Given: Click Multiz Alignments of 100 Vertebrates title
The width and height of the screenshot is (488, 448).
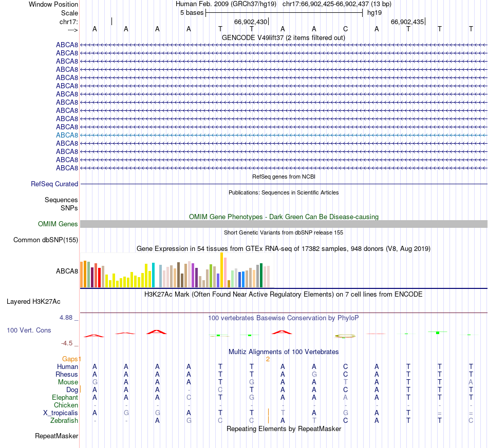Looking at the screenshot, I should [284, 352].
